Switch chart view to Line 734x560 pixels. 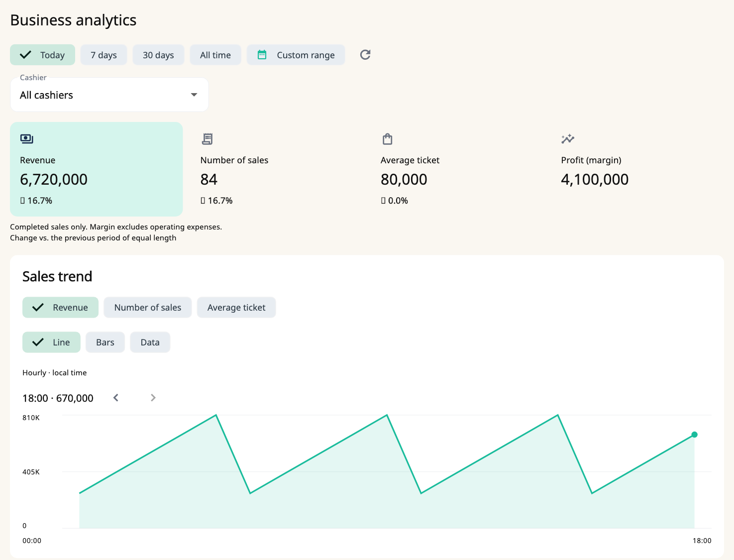51,342
